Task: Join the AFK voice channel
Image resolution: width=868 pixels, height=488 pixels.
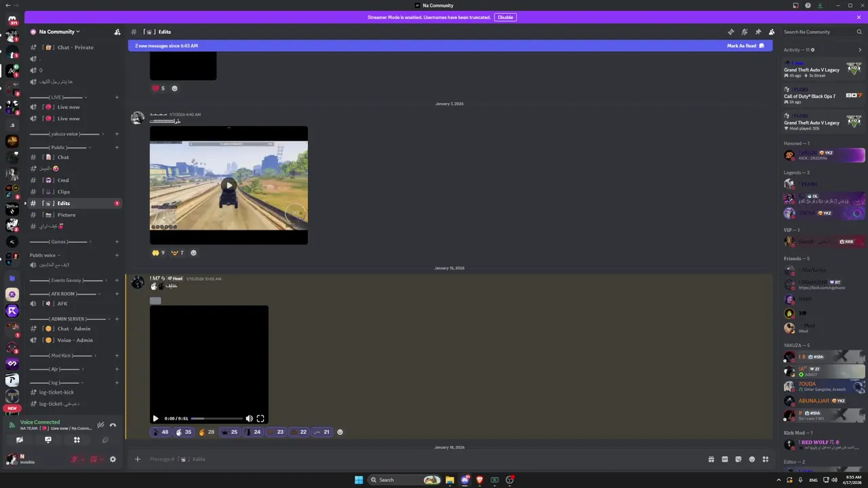Action: click(75, 304)
